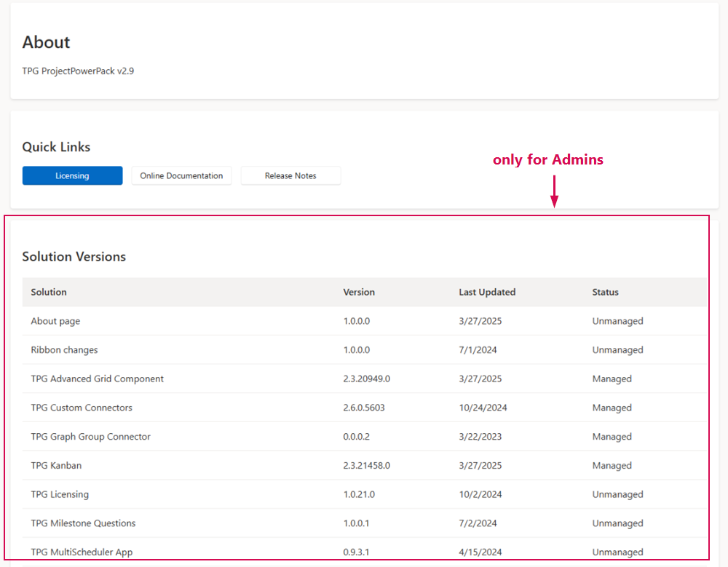This screenshot has height=567, width=728.
Task: Sort by the Version column header
Action: [x=359, y=292]
